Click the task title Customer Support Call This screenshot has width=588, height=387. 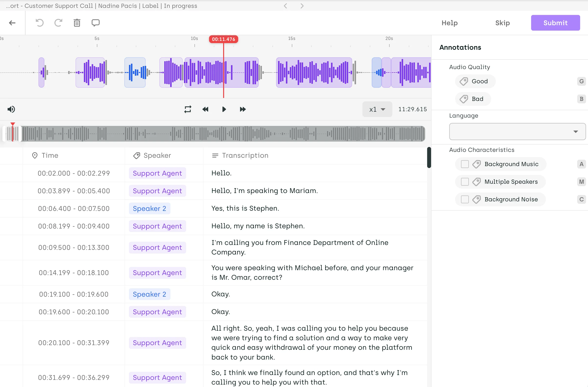tap(59, 6)
